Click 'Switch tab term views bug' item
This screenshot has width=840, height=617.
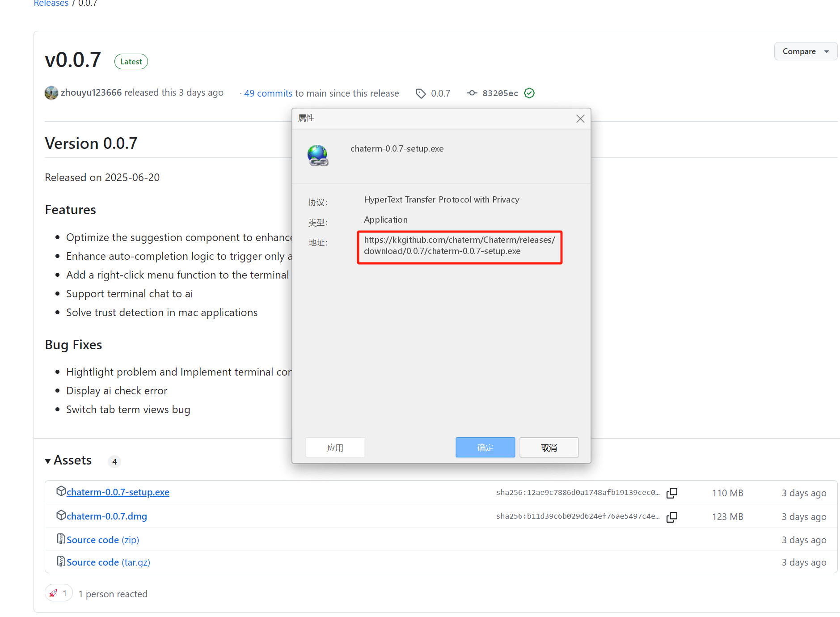tap(128, 410)
